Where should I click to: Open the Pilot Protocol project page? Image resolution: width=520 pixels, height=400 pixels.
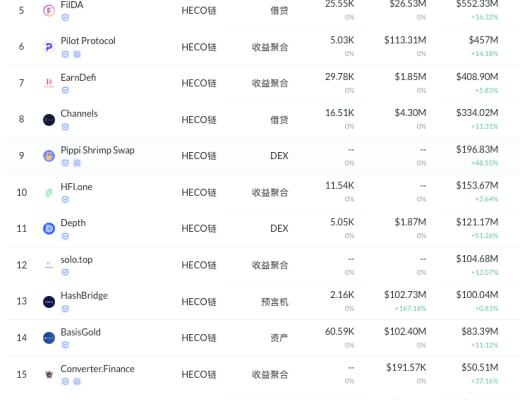click(88, 41)
